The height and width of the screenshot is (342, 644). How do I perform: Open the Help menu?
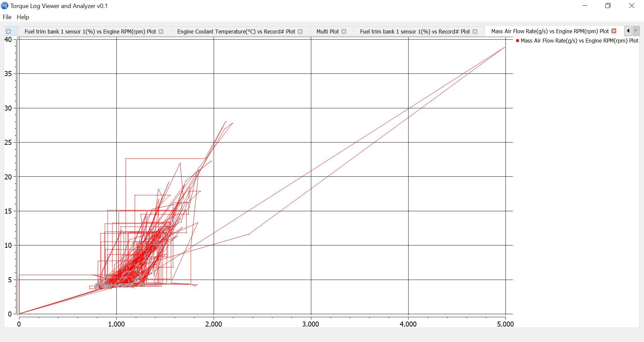click(23, 17)
